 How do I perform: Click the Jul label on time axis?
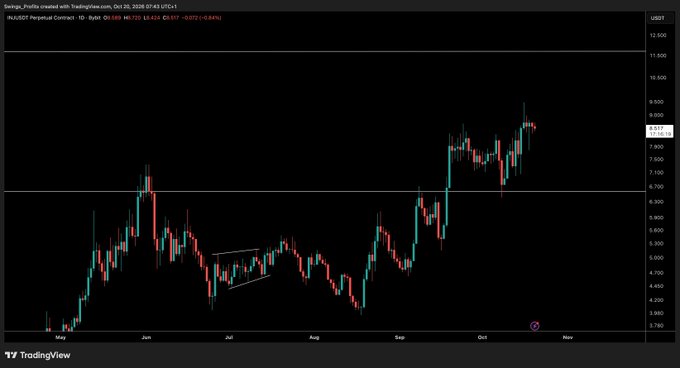pyautogui.click(x=229, y=337)
